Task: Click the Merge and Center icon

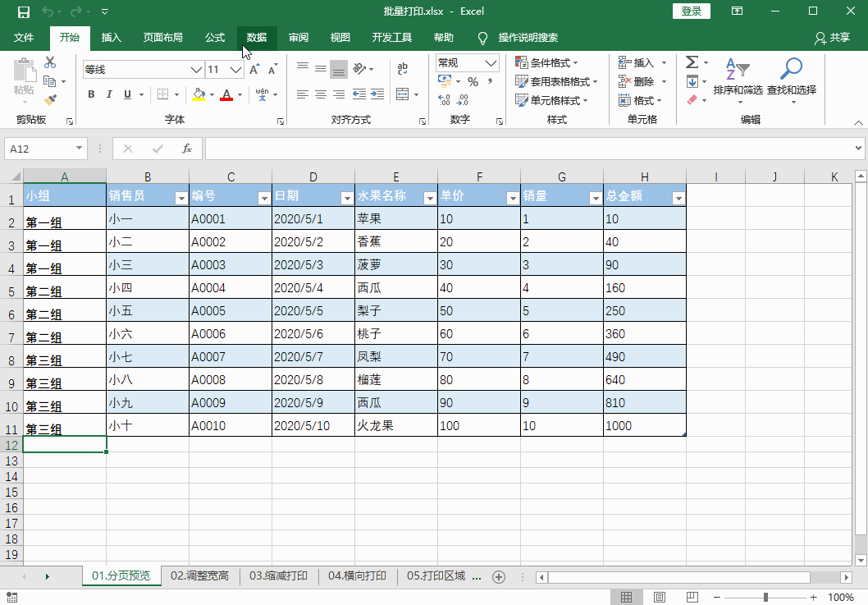Action: point(403,94)
